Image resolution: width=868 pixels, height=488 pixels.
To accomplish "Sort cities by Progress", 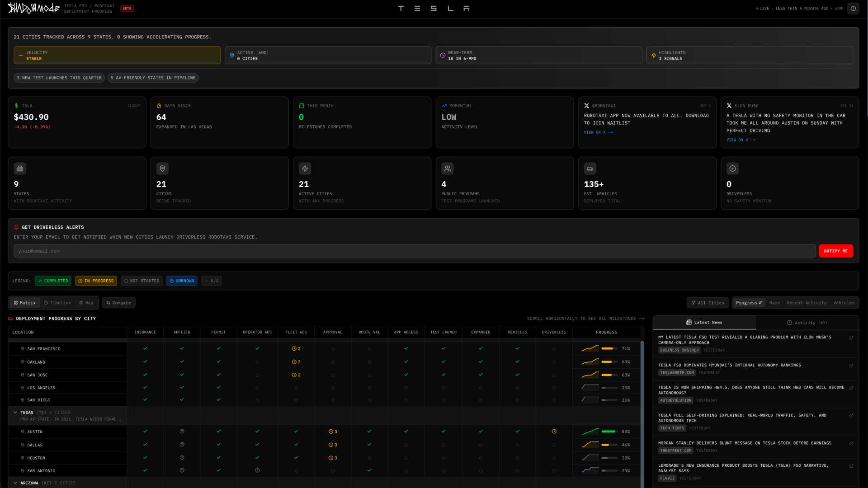I will (749, 303).
